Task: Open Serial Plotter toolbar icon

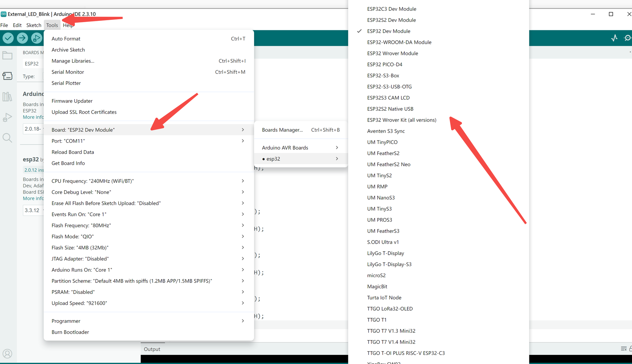Action: pos(614,38)
